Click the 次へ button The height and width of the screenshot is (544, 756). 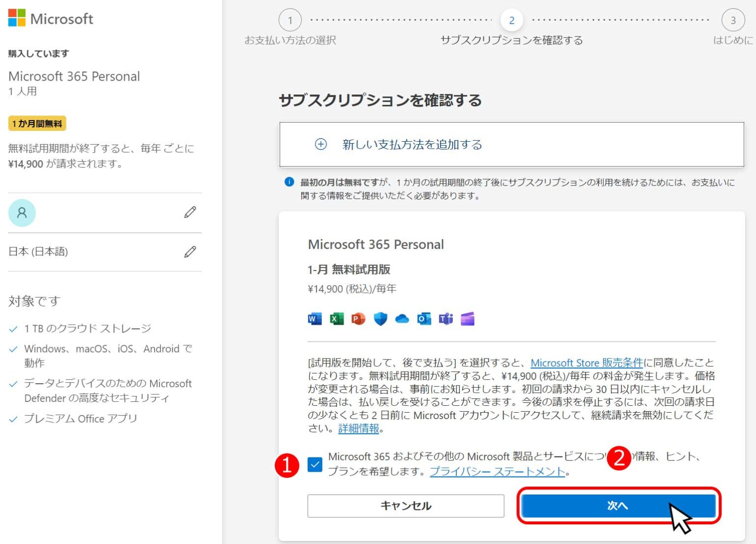(x=618, y=506)
